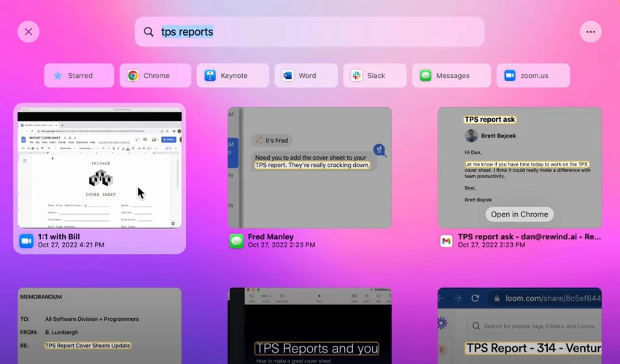Filter results by Keynote app
The height and width of the screenshot is (364, 620).
[x=233, y=75]
